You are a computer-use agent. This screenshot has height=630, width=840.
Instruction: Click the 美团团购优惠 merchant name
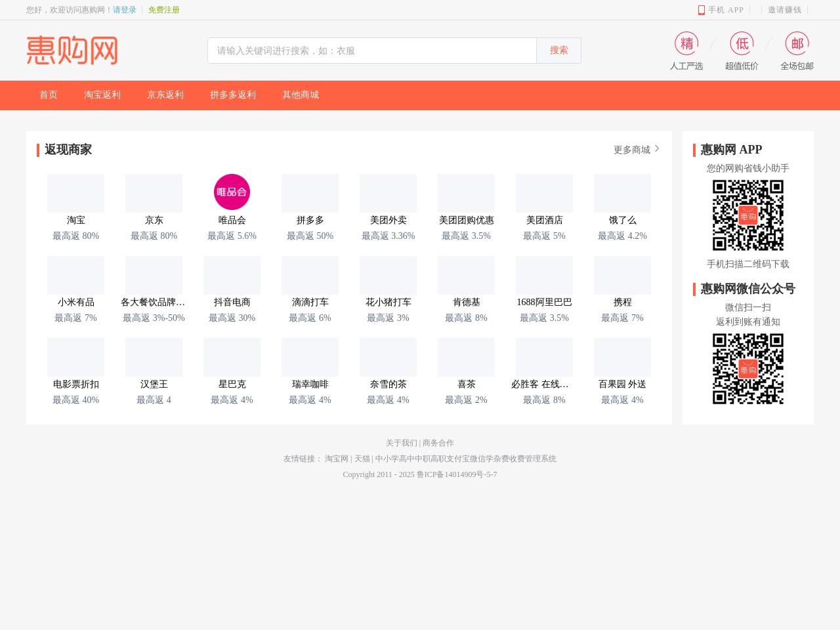(x=466, y=220)
